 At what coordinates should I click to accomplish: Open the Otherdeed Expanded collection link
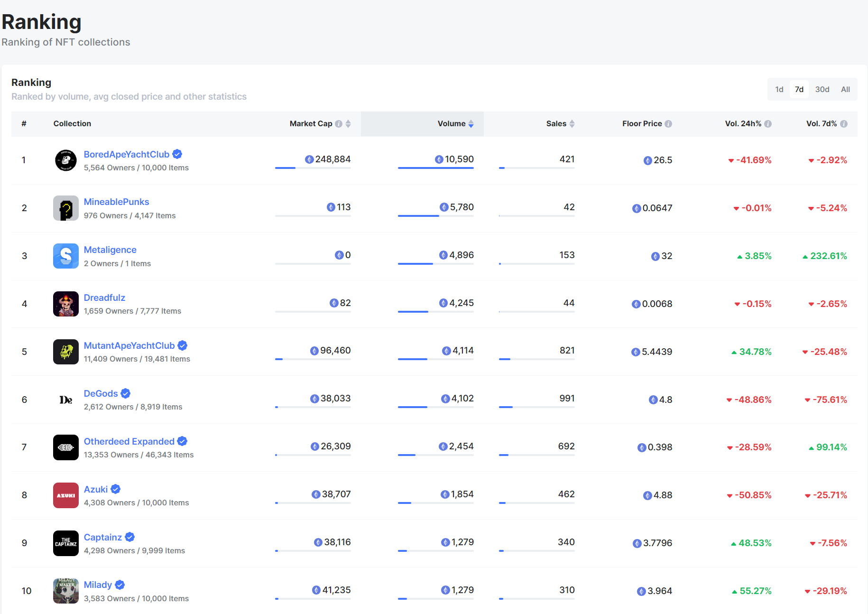coord(129,441)
